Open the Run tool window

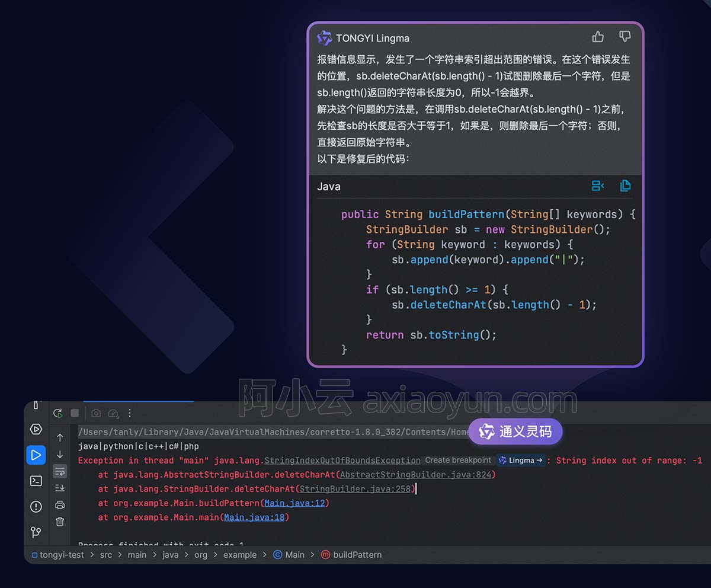tap(36, 455)
